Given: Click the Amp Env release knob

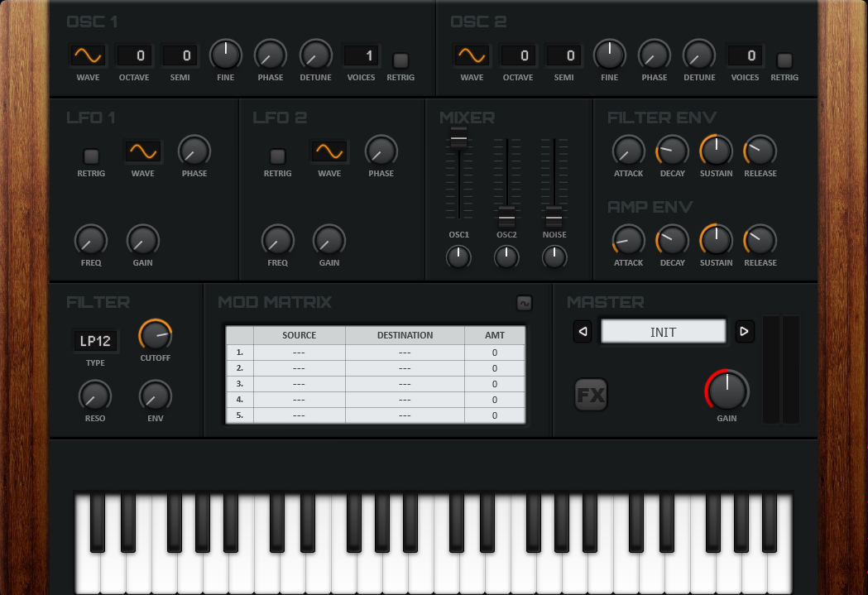Looking at the screenshot, I should (x=760, y=241).
